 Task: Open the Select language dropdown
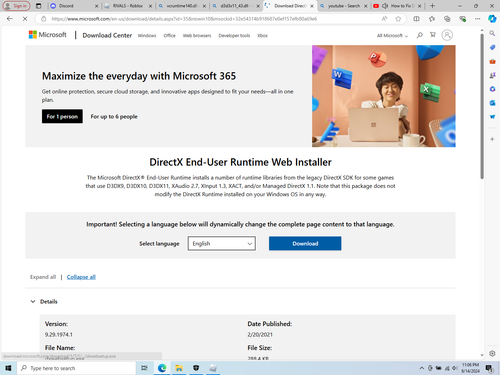[x=222, y=244]
